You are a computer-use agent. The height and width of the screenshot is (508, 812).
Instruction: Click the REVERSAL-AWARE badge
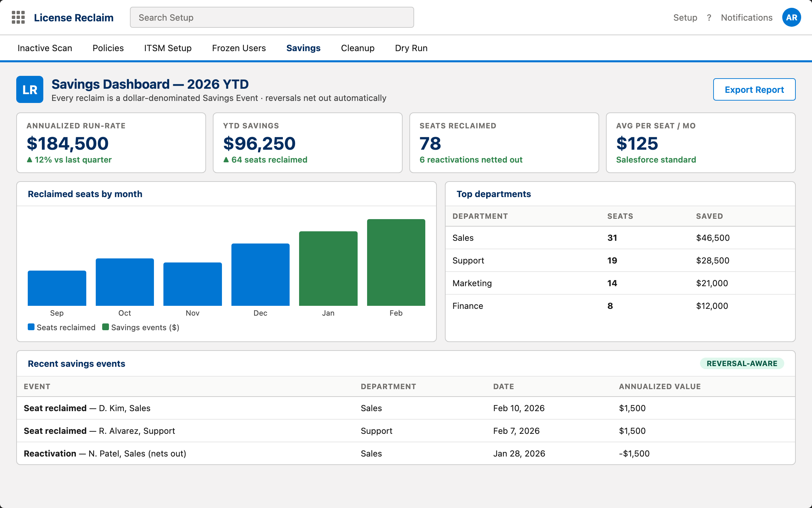tap(742, 363)
